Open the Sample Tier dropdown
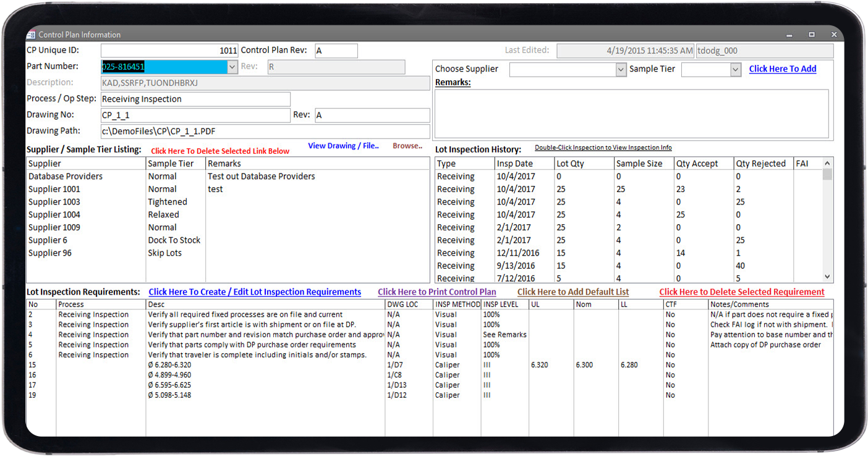 coord(736,70)
